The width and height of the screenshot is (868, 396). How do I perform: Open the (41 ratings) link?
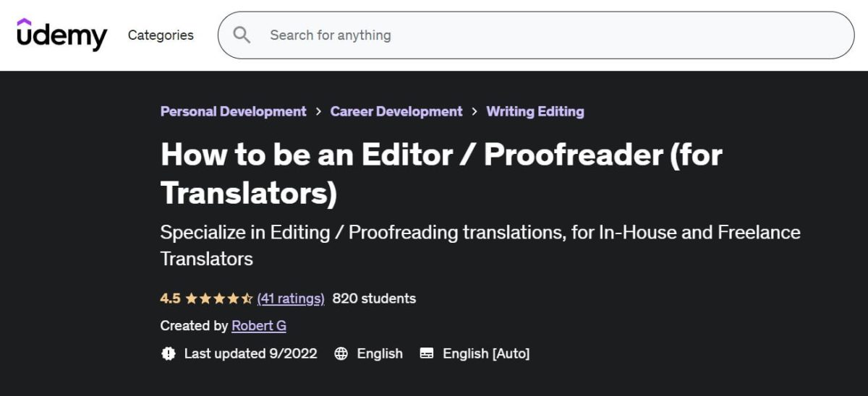[x=291, y=298]
